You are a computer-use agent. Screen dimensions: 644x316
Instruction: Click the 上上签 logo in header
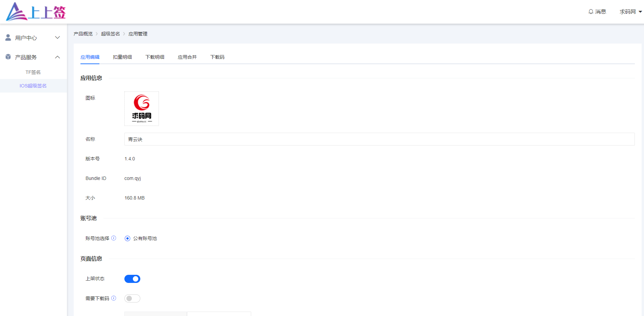[x=36, y=12]
